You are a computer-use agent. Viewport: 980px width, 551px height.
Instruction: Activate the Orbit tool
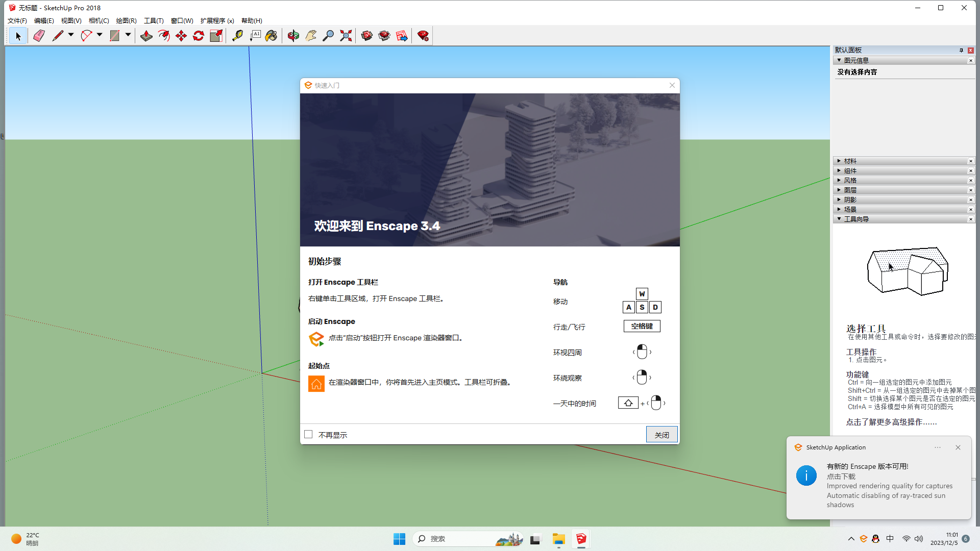(293, 36)
